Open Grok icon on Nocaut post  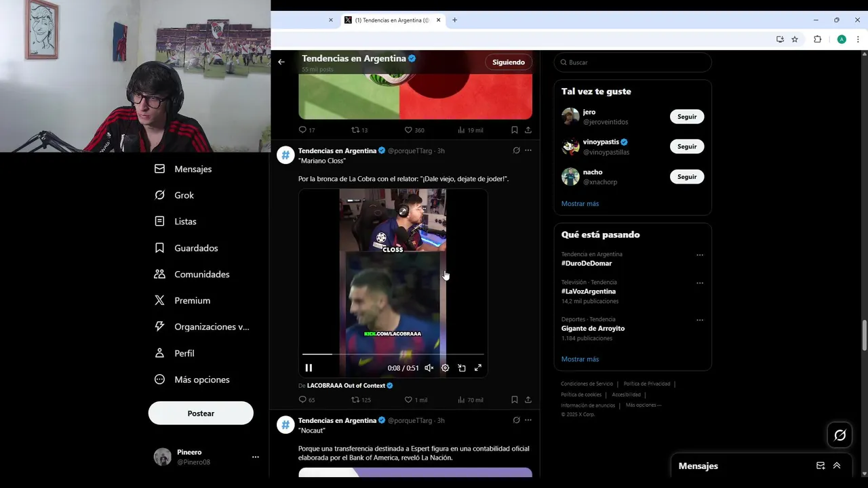[x=517, y=420]
